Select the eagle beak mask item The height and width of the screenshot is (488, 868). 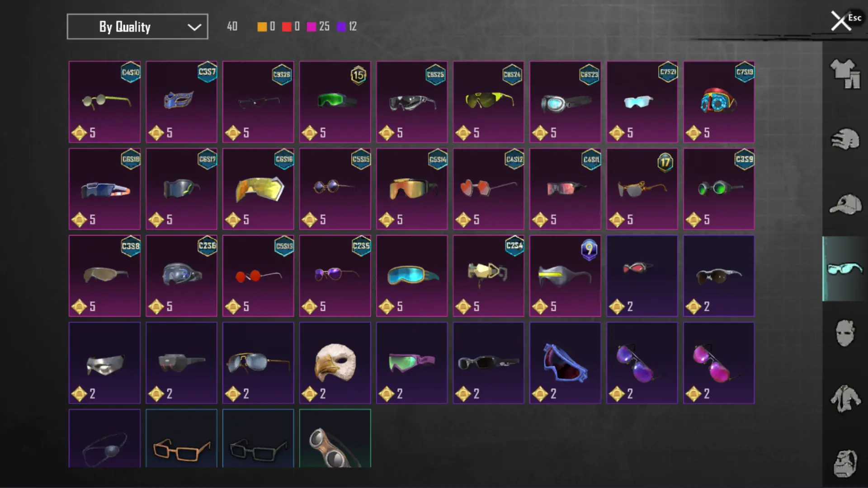(335, 363)
